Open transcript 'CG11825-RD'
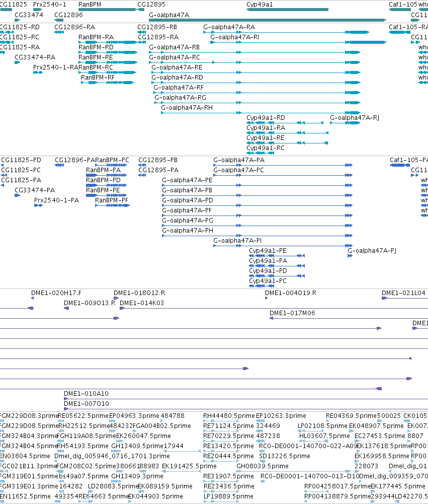 20,27
